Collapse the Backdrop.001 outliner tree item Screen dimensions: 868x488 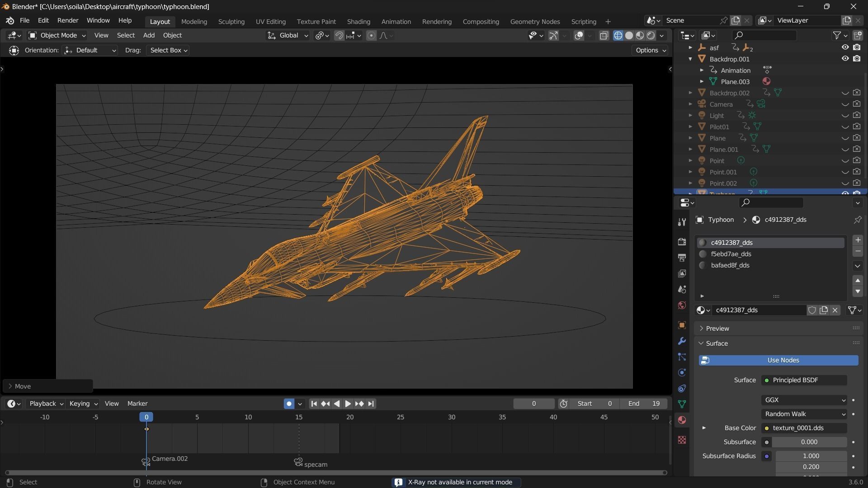pyautogui.click(x=690, y=59)
